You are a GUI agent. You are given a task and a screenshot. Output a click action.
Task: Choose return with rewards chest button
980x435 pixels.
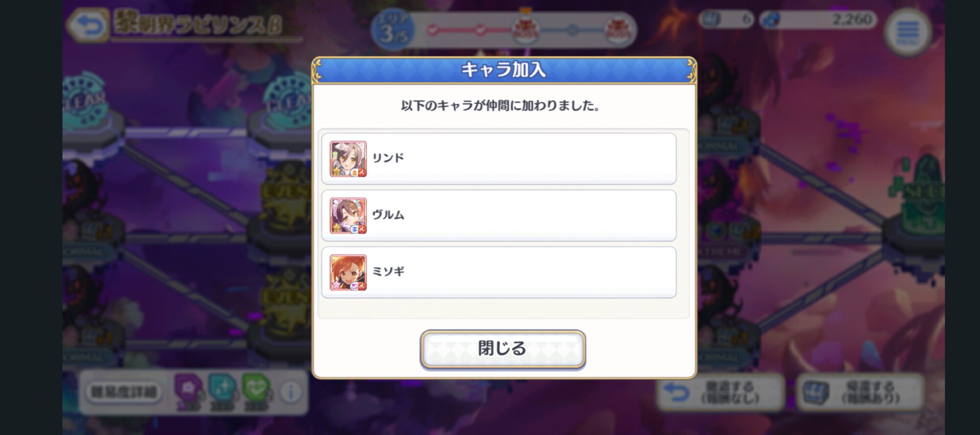tap(860, 393)
